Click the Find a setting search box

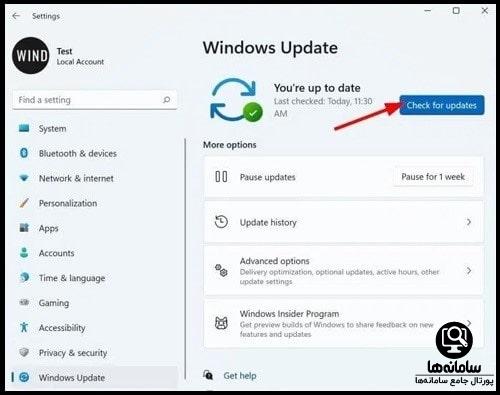click(95, 100)
